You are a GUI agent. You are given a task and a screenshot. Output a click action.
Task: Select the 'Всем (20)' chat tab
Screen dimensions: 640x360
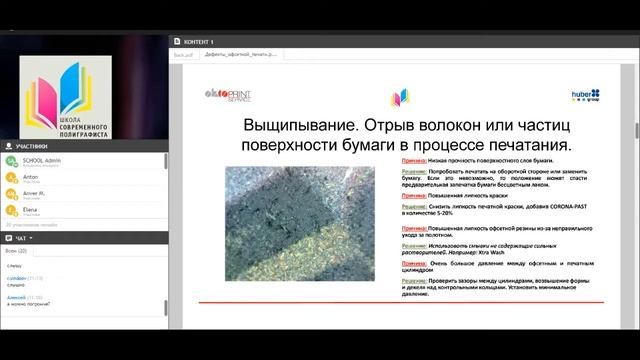16,251
